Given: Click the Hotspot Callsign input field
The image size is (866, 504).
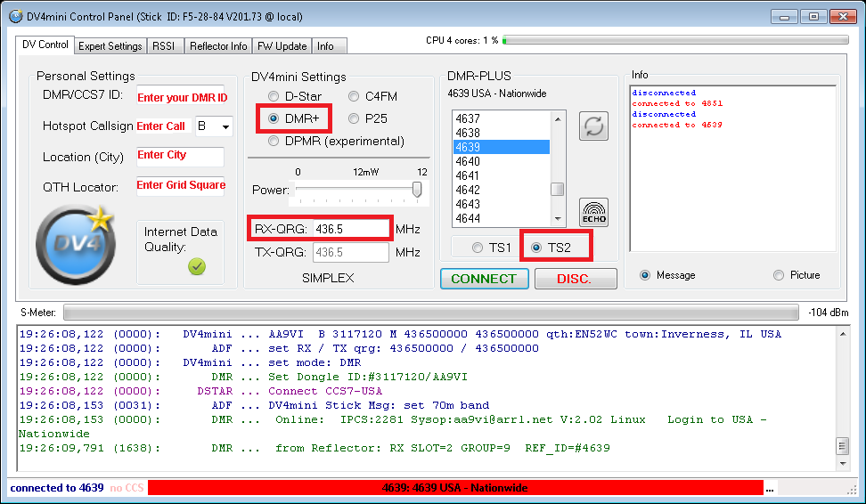Looking at the screenshot, I should point(164,126).
